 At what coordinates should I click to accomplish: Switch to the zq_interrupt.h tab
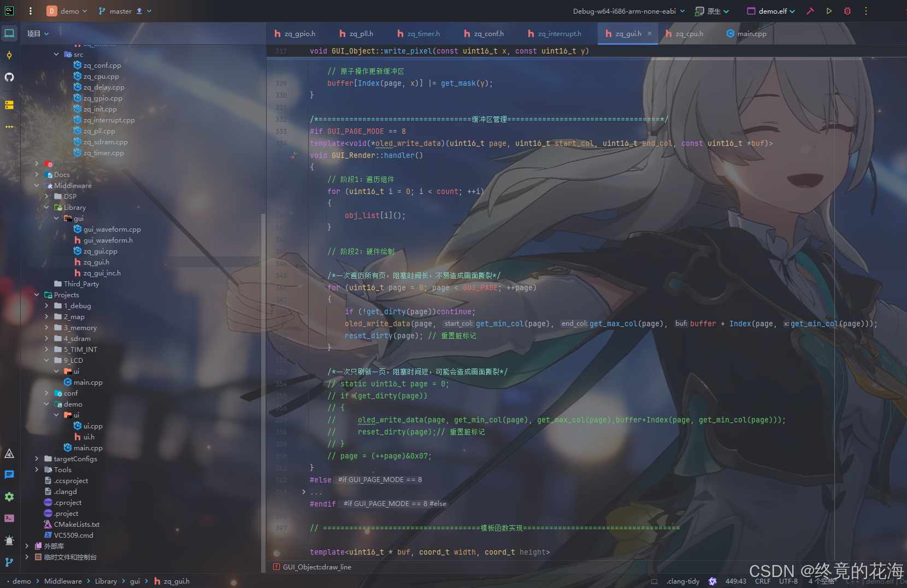[555, 34]
